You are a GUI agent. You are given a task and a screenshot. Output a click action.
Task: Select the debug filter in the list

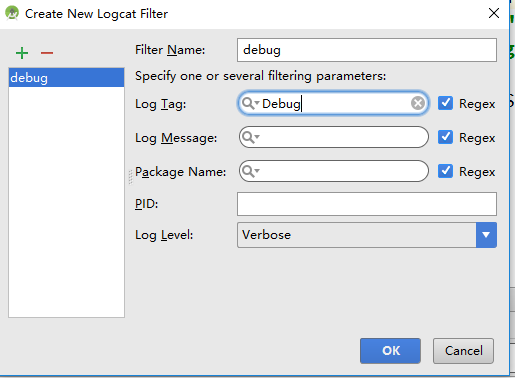[66, 78]
